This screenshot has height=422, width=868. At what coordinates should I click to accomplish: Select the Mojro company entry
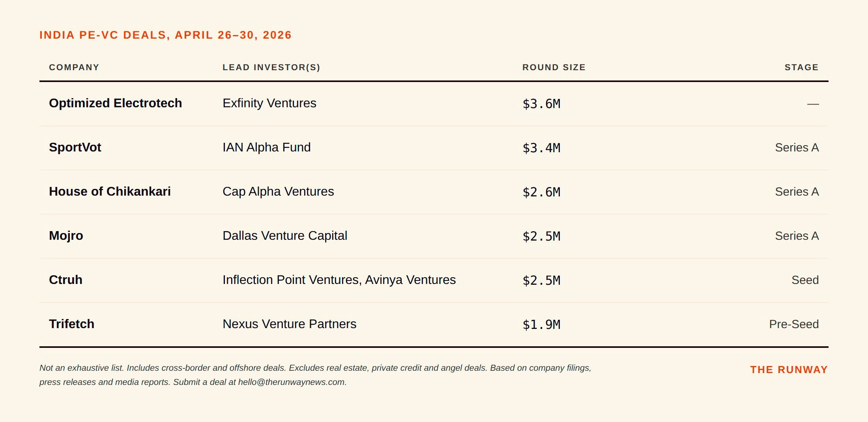66,236
